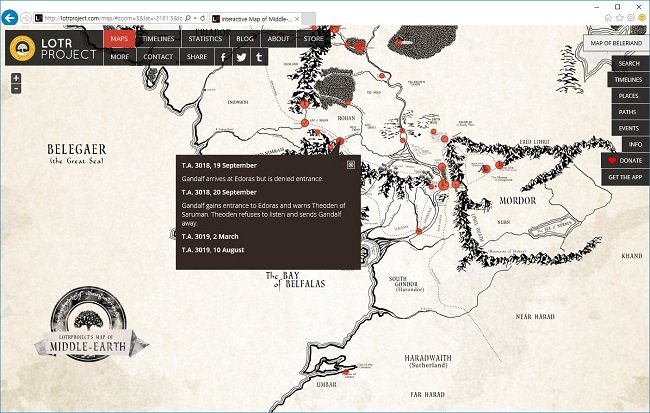Open browser home icon
Screen dimensions: 650x413
(x=608, y=18)
